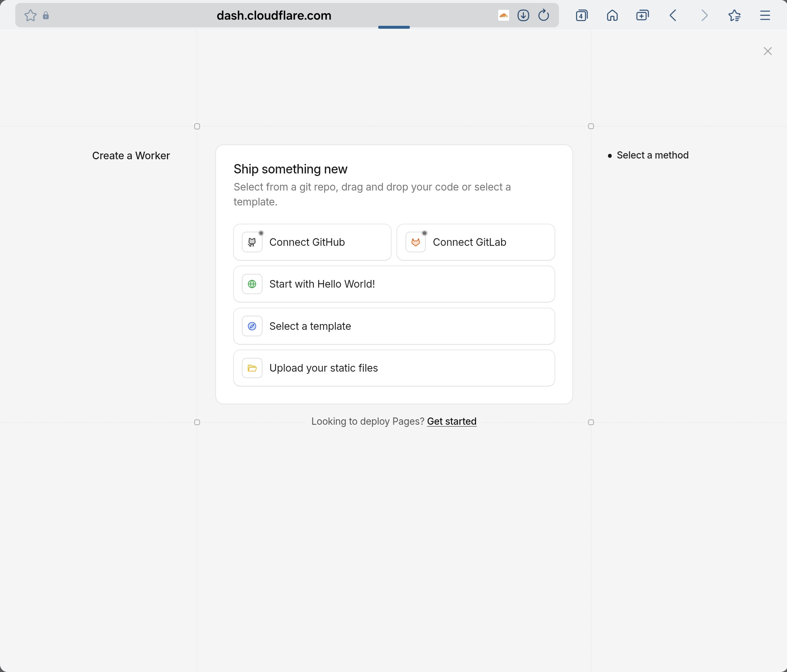Click the bookmark star in address bar
The image size is (787, 672).
[x=31, y=16]
